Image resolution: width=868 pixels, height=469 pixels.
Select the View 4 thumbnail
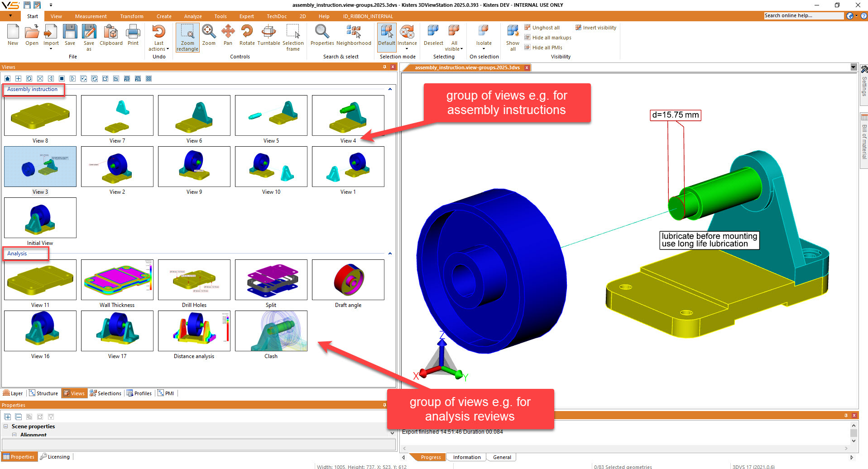[348, 115]
